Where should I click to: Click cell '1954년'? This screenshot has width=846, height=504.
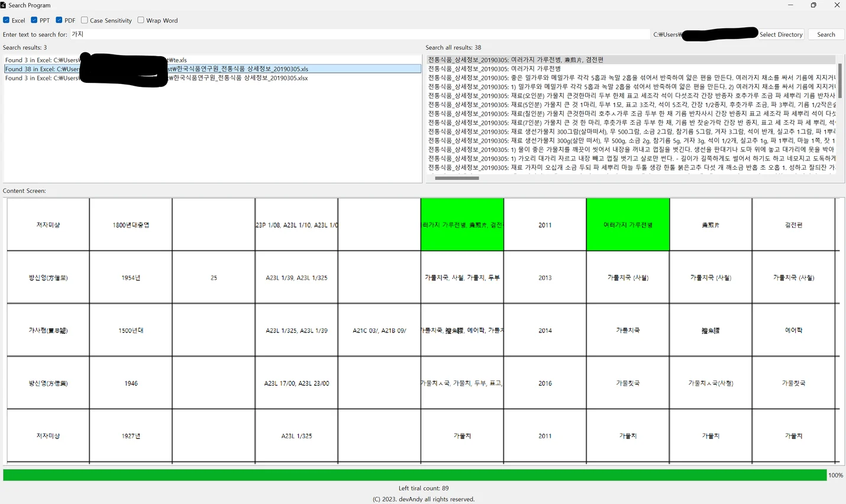click(131, 277)
